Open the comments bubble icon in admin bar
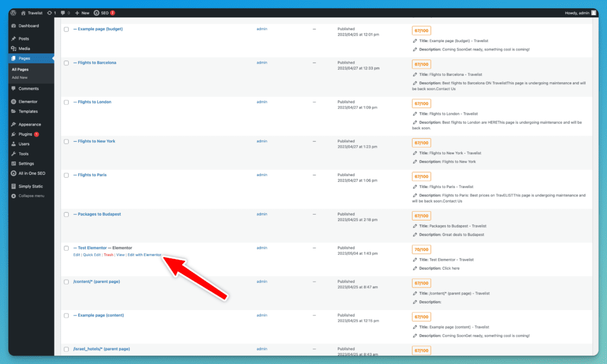This screenshot has height=364, width=607. coord(63,12)
